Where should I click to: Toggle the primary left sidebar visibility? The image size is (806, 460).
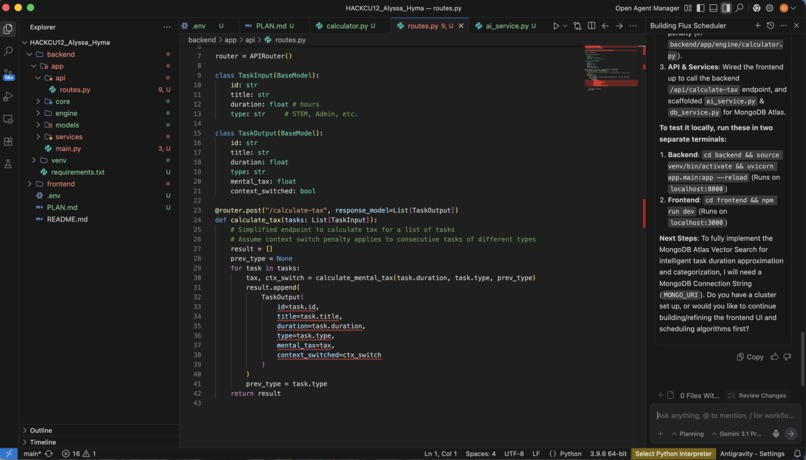pyautogui.click(x=701, y=8)
